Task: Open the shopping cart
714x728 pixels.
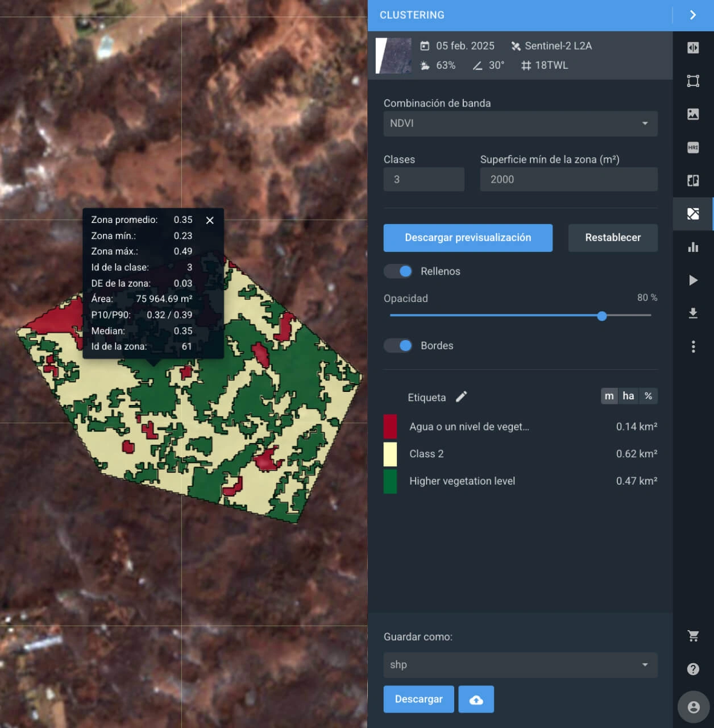Action: 693,636
